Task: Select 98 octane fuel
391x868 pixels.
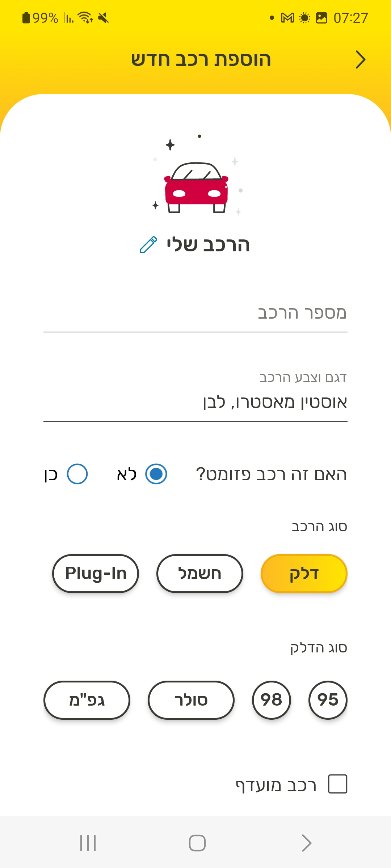Action: [272, 700]
